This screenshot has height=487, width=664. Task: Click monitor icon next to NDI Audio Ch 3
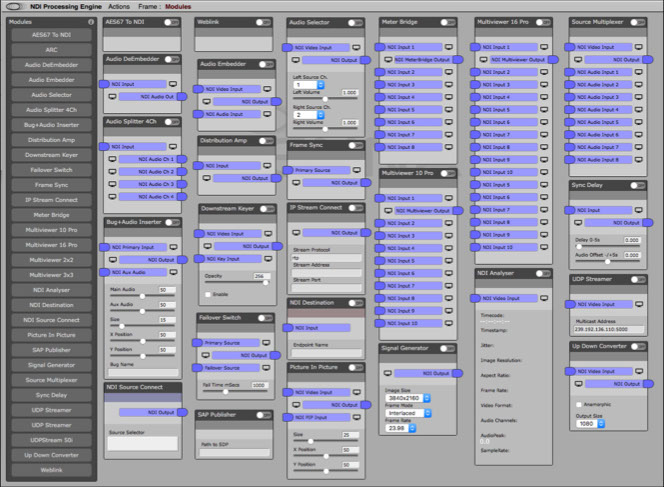(x=112, y=184)
